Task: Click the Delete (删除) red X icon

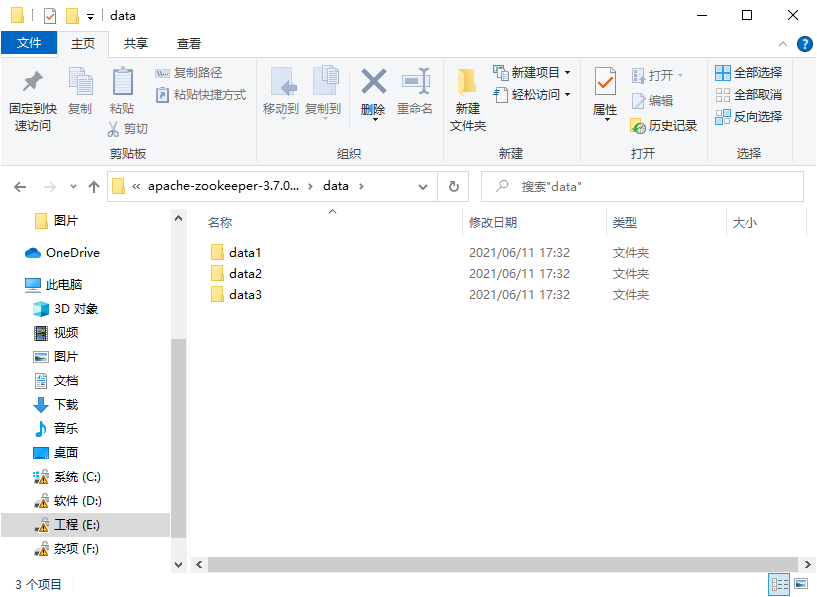Action: [x=373, y=83]
